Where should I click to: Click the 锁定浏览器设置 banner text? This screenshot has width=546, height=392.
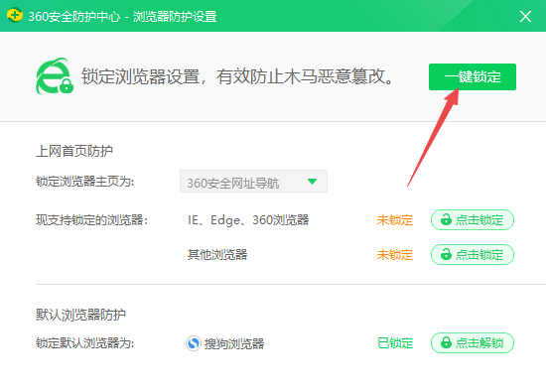pos(237,76)
